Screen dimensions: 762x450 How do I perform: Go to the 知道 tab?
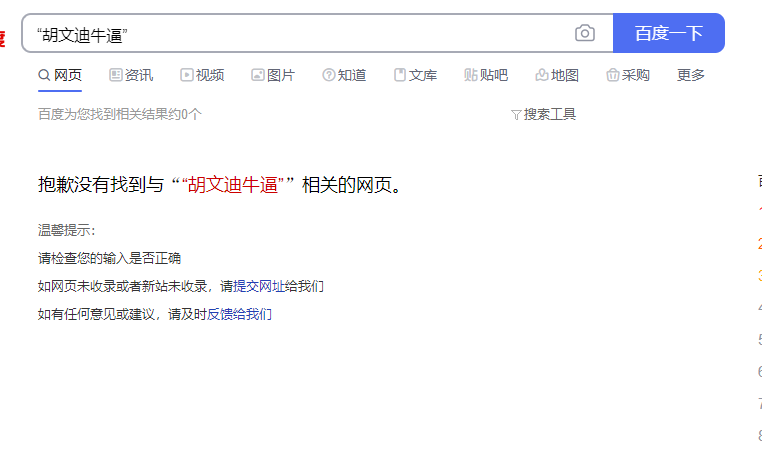point(344,75)
